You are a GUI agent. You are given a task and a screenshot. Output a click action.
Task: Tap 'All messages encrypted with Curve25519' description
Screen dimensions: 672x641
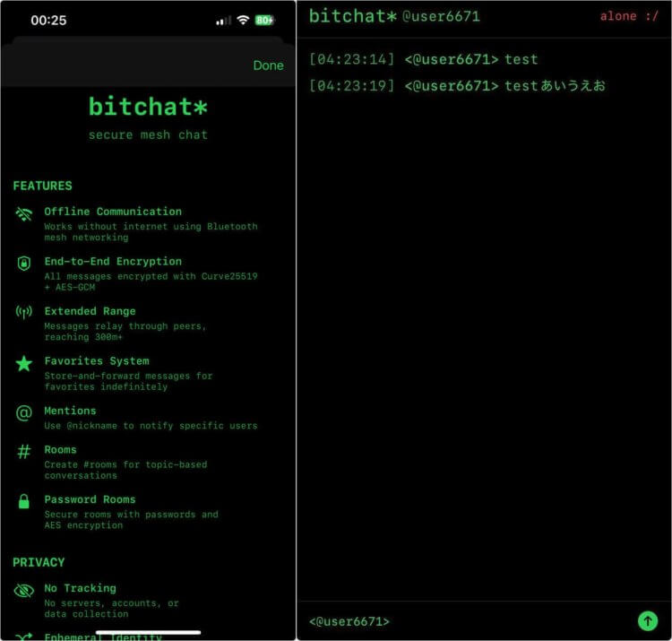click(151, 282)
